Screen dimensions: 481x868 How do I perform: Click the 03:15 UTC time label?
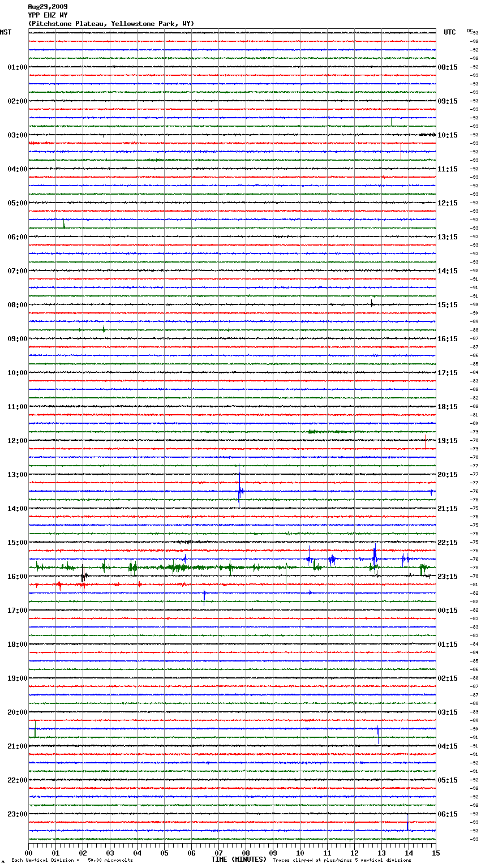click(x=448, y=712)
